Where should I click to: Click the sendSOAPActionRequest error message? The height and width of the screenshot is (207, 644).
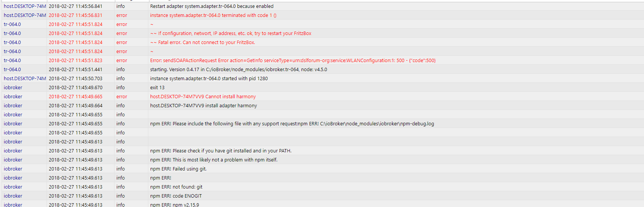[x=293, y=61]
